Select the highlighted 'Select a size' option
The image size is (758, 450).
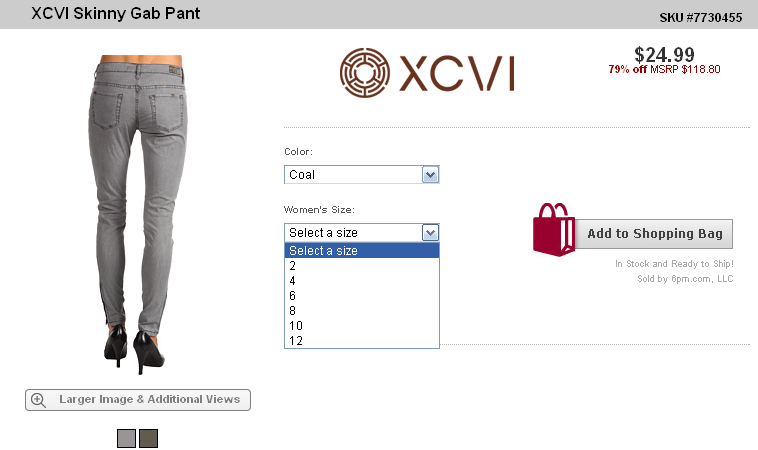point(362,250)
